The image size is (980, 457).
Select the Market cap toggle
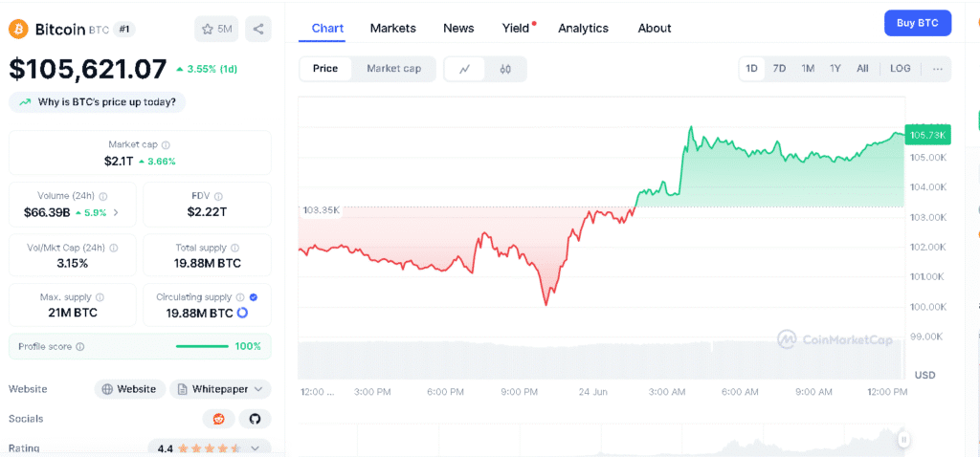[393, 69]
